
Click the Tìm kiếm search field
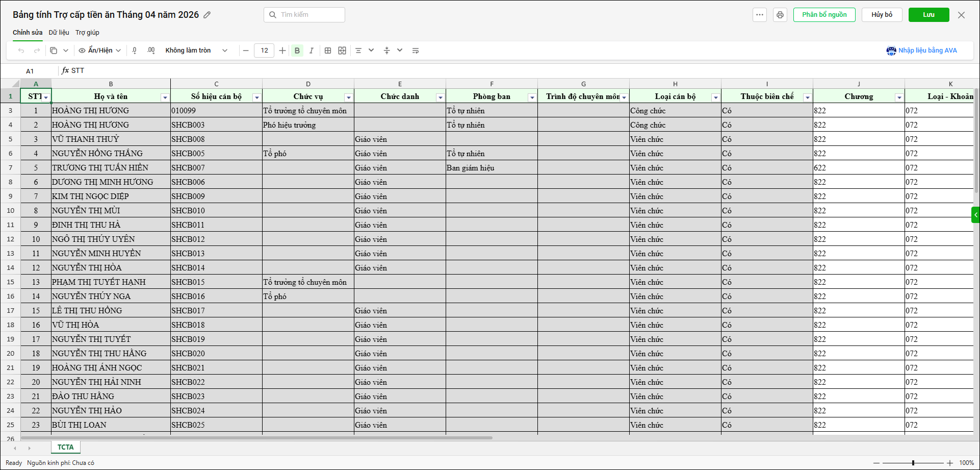pos(304,15)
